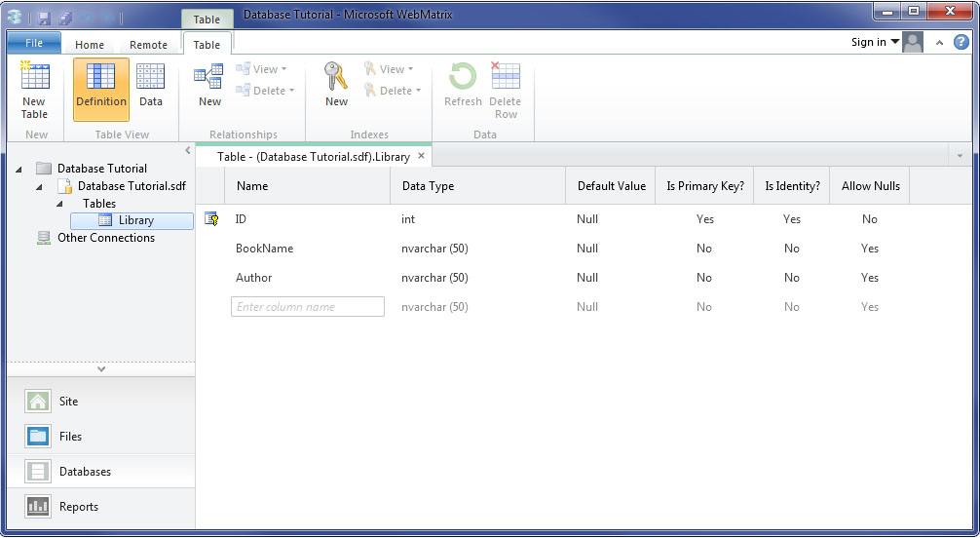The image size is (980, 538).
Task: Collapse the Tables node arrow
Action: (60, 204)
